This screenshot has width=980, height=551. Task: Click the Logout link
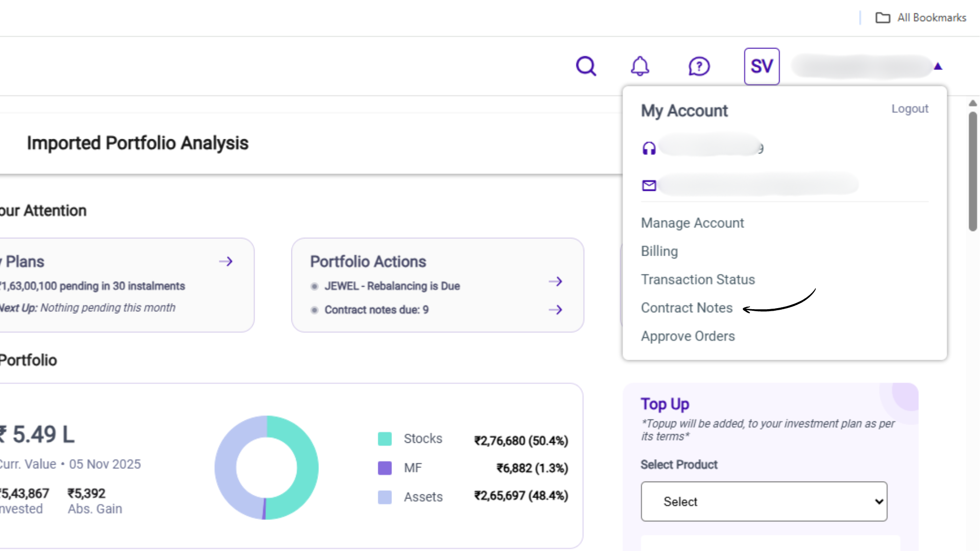pos(910,109)
